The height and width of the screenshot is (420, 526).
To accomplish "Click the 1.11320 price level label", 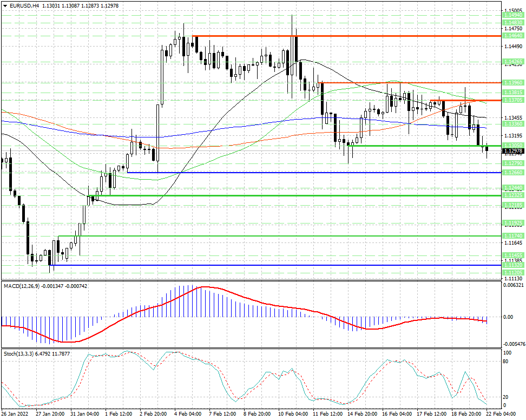I will click(513, 265).
